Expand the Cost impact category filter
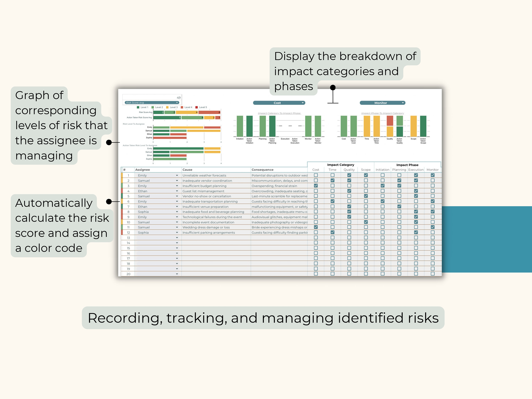The image size is (532, 399). [x=279, y=103]
